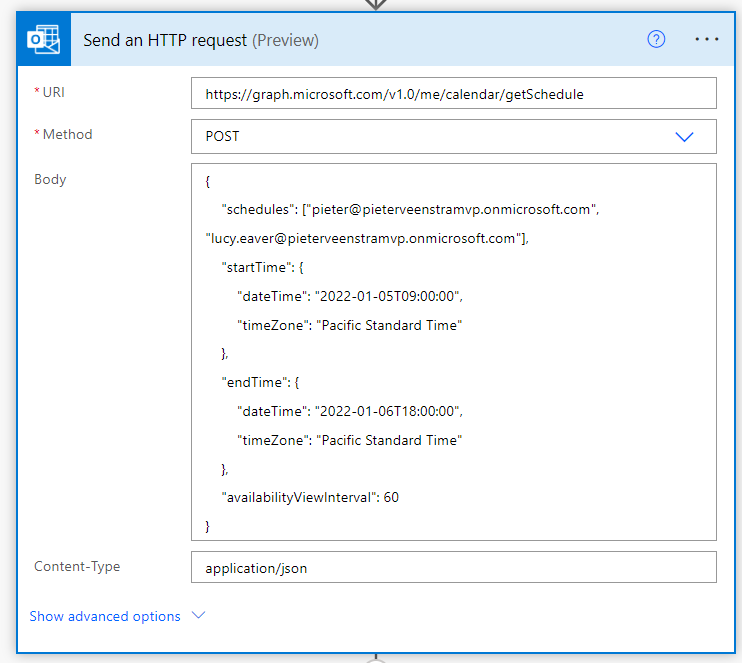The height and width of the screenshot is (663, 742).
Task: Click the 2022-01-05T09:00:00 dateTime line
Action: pos(350,296)
